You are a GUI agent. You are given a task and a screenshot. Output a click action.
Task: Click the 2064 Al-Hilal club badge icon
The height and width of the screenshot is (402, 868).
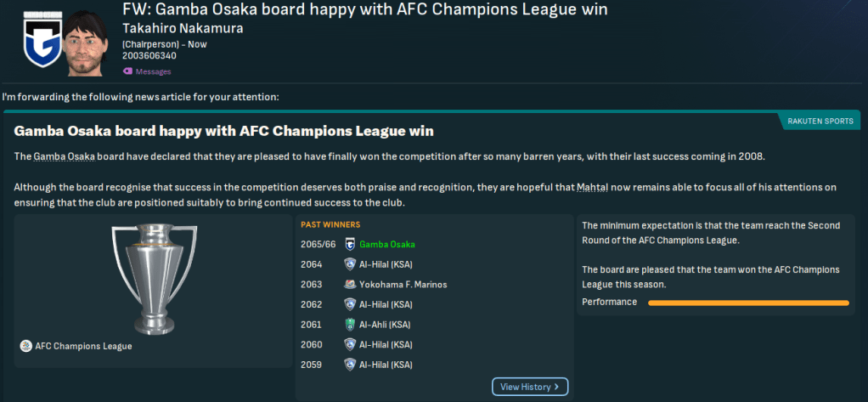tap(350, 264)
